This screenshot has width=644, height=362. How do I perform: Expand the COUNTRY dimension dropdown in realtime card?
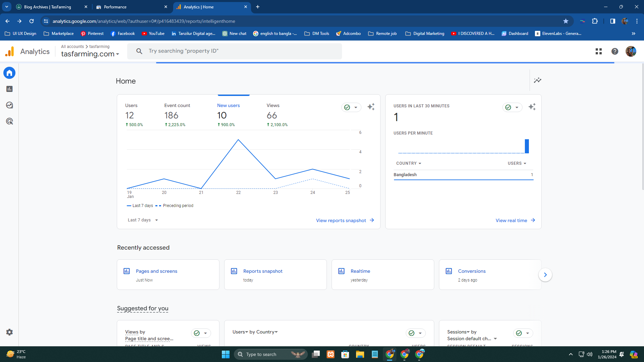[408, 163]
